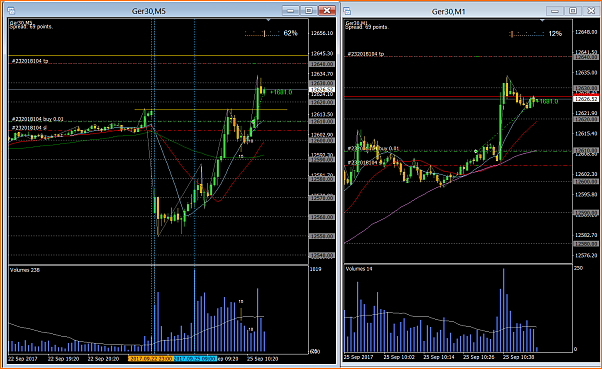
Task: Click the 25 Sep 10:02 time label
Action: 399,357
